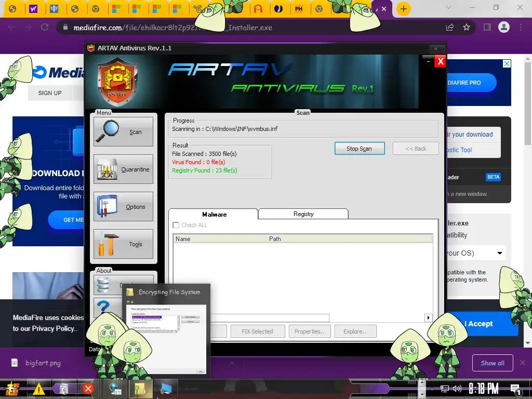Click the taskbar clock showing 8:18 PM

coord(484,389)
